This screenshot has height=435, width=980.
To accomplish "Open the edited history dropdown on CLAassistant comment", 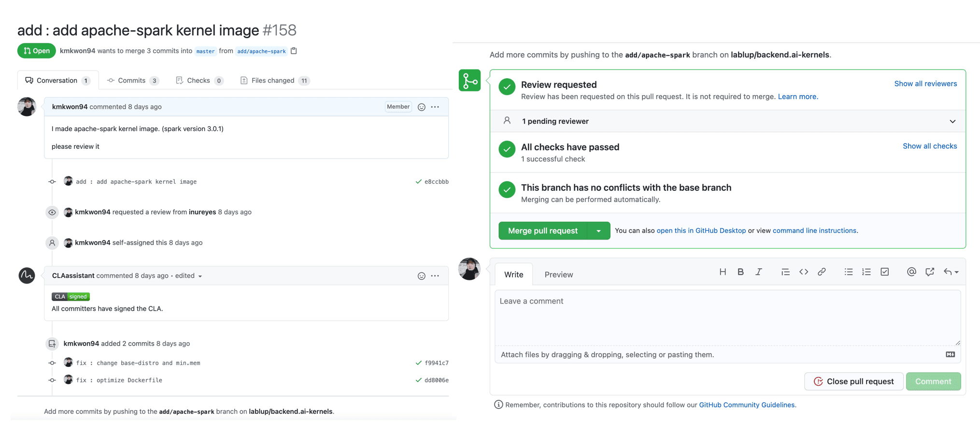I will 188,276.
